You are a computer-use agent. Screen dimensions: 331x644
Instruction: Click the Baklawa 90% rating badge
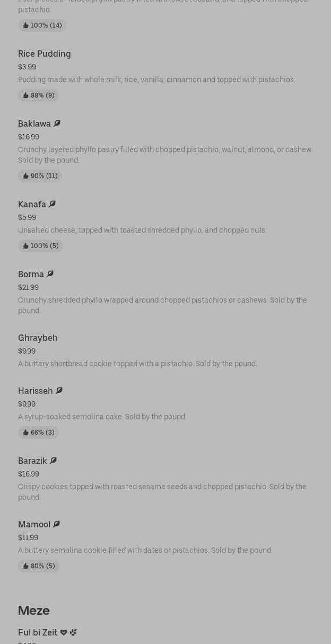40,176
